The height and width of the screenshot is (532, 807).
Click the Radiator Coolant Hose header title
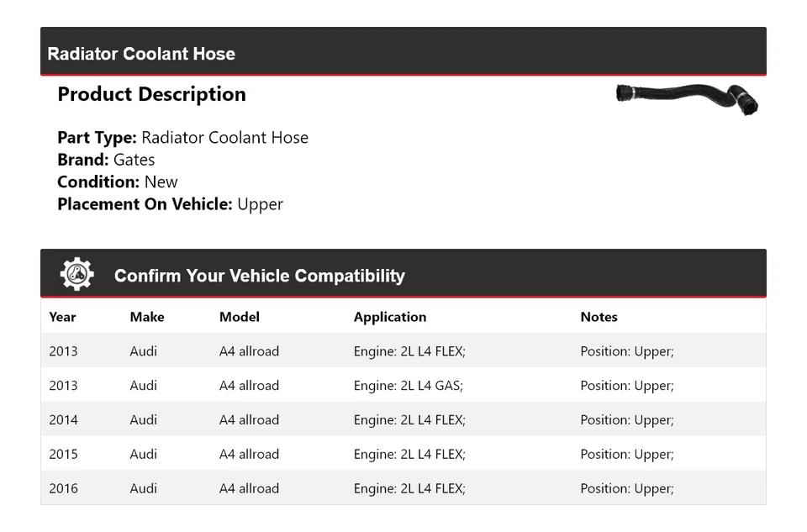[141, 54]
